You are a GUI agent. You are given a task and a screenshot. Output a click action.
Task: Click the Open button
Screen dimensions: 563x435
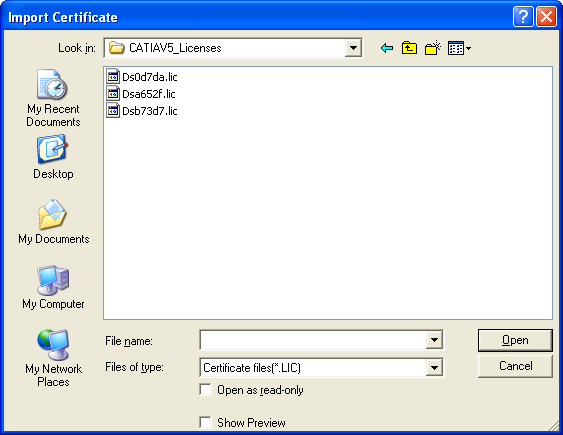[515, 340]
